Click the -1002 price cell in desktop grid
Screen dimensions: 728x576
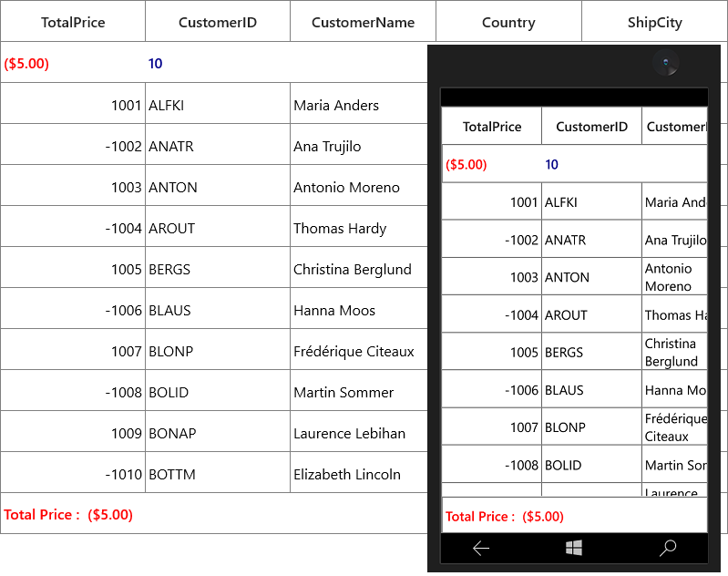pos(73,145)
